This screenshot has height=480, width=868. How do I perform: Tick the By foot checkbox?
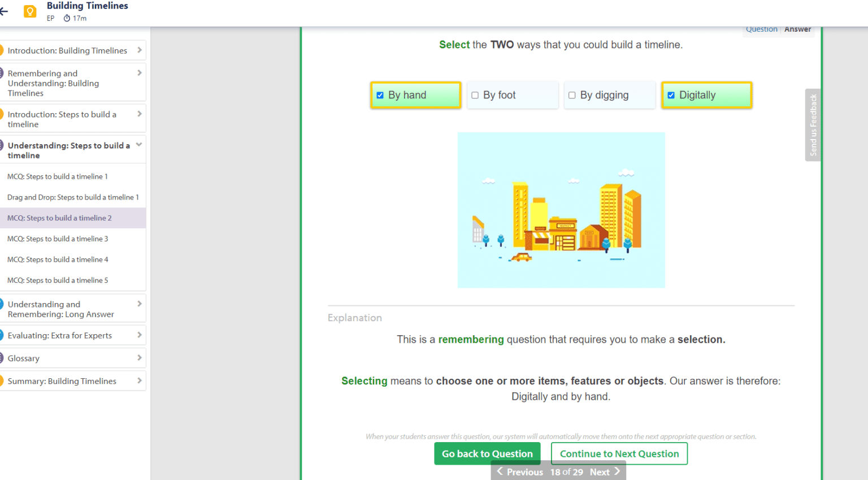475,96
